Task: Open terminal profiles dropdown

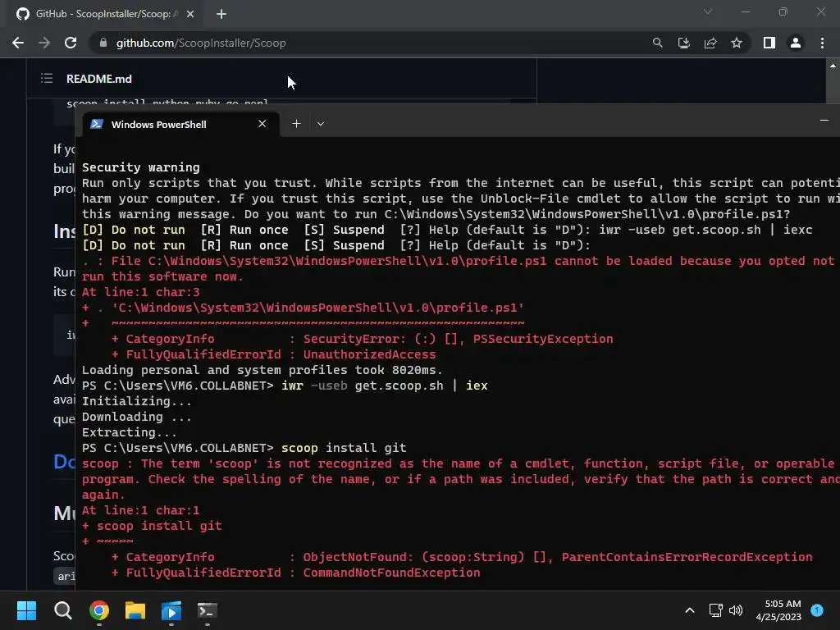Action: 321,124
